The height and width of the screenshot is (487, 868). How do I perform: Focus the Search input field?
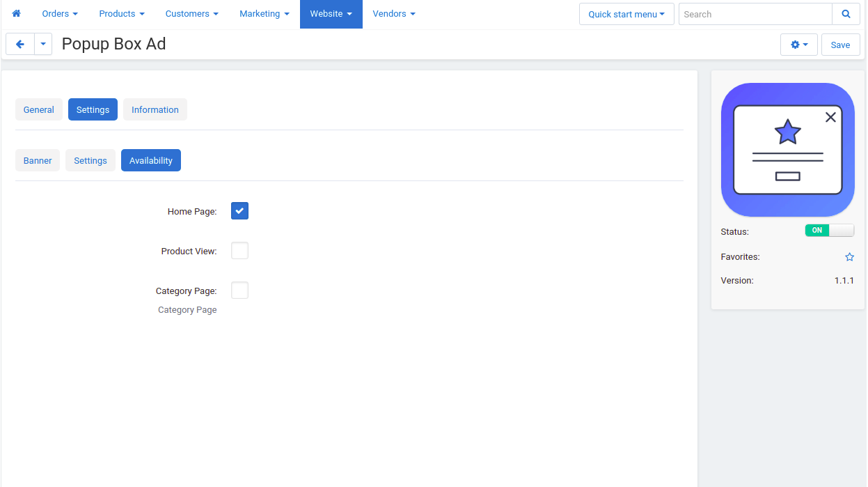pyautogui.click(x=755, y=14)
